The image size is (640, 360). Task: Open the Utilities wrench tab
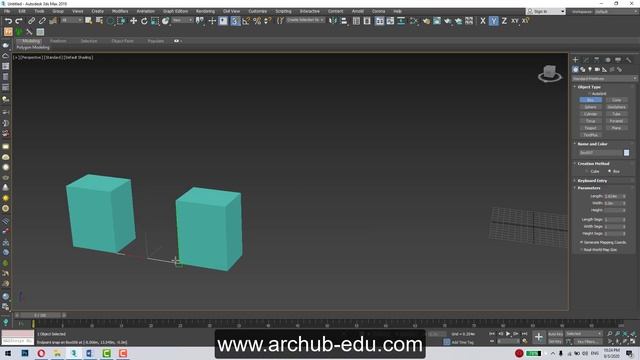click(629, 60)
